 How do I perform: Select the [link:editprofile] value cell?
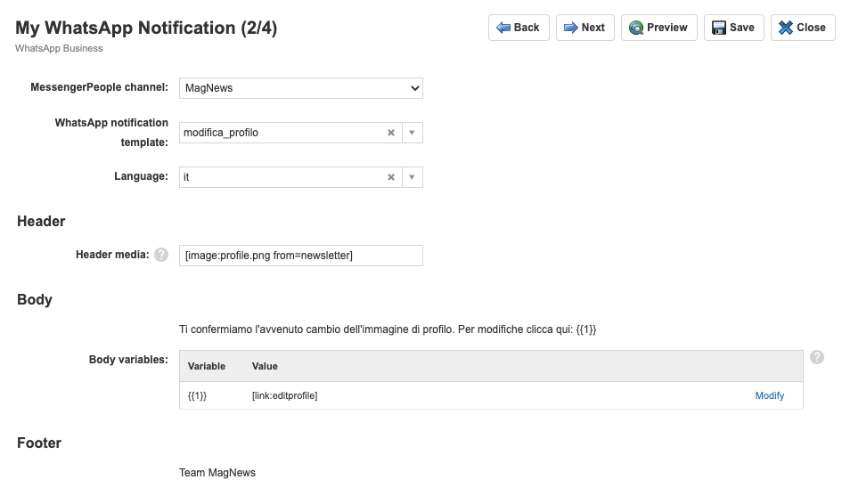click(x=285, y=395)
